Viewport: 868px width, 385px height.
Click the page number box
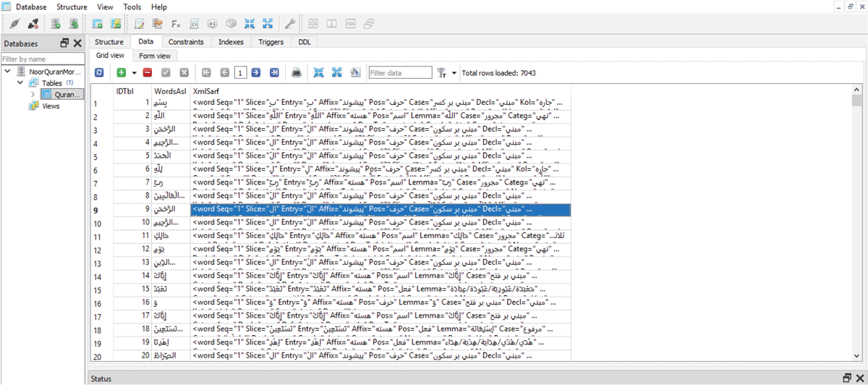pos(240,72)
